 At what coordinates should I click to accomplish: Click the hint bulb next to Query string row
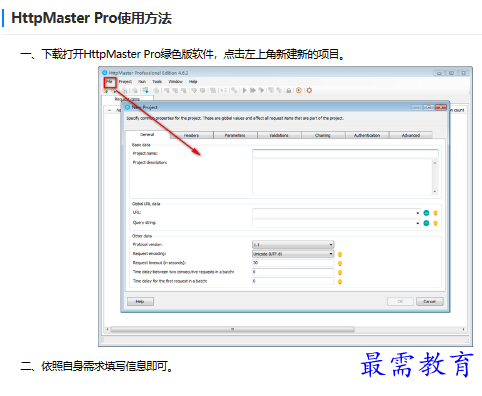[435, 223]
